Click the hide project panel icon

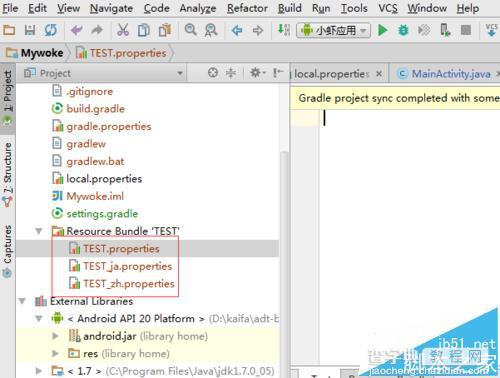pyautogui.click(x=278, y=73)
